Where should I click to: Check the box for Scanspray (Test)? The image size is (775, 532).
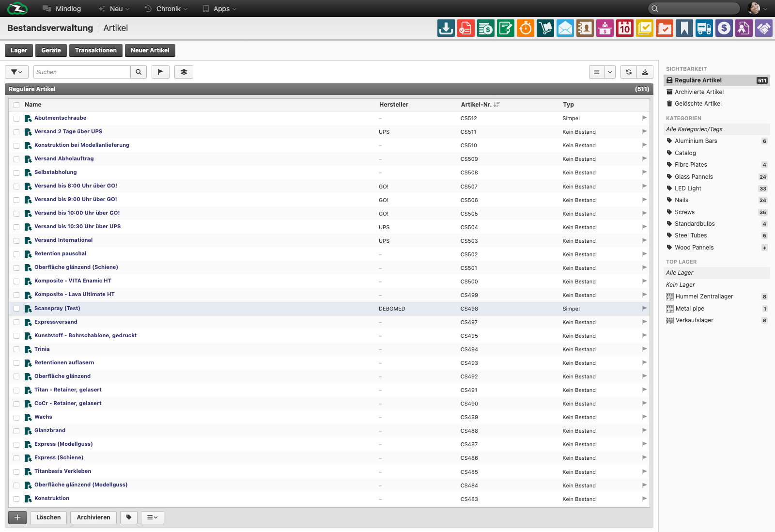tap(16, 309)
